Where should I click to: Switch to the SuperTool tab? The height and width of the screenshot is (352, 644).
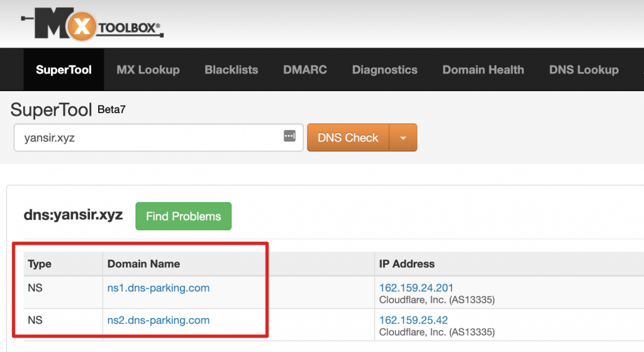coord(64,70)
